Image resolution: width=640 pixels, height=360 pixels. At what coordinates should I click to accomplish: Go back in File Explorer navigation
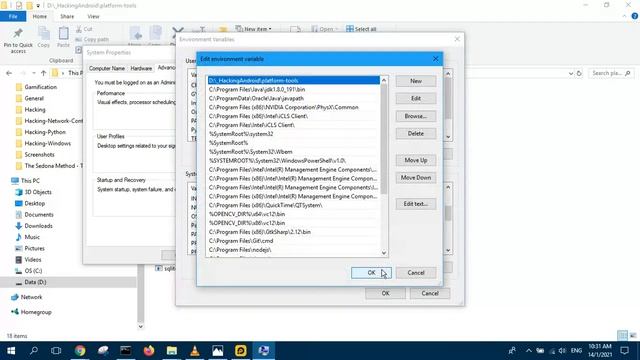coord(9,73)
